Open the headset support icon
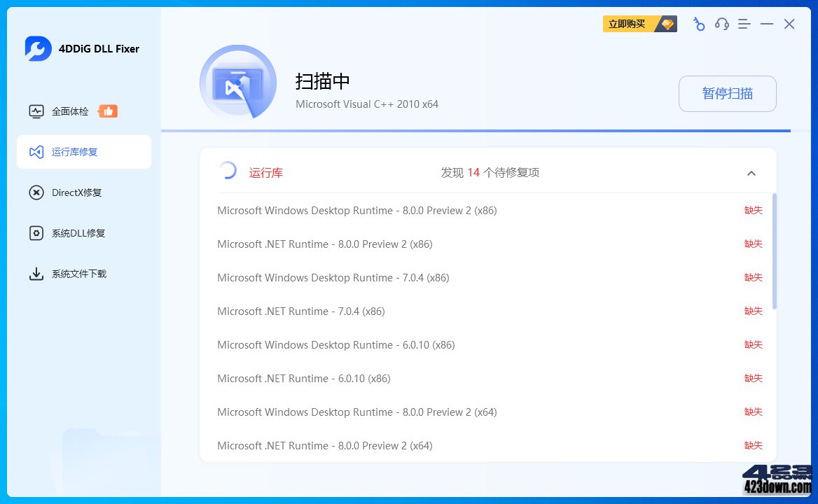818x504 pixels. click(x=721, y=24)
